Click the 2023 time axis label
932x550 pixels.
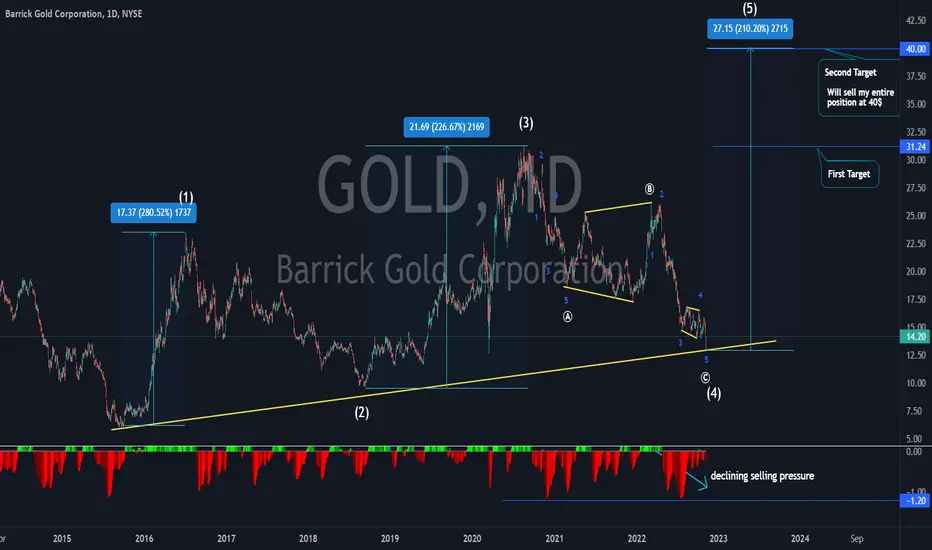coord(718,539)
